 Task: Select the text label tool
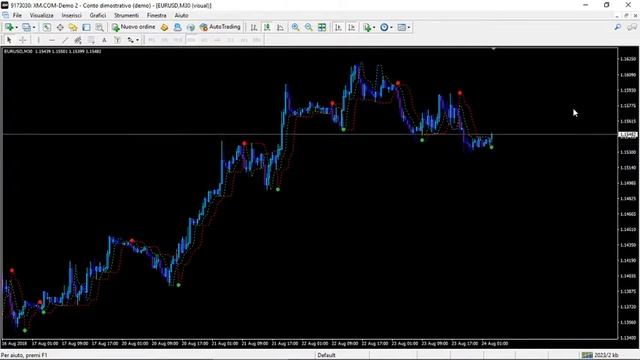(x=118, y=40)
